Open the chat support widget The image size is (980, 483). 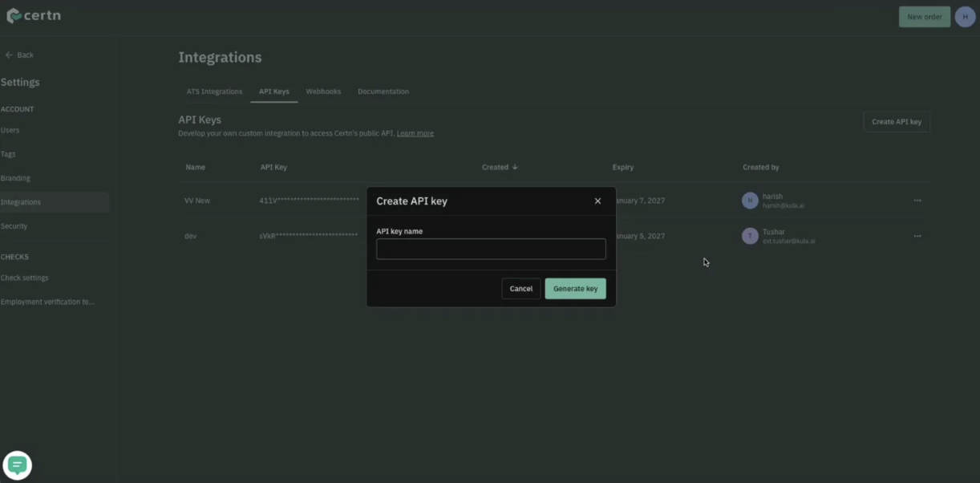pyautogui.click(x=18, y=465)
